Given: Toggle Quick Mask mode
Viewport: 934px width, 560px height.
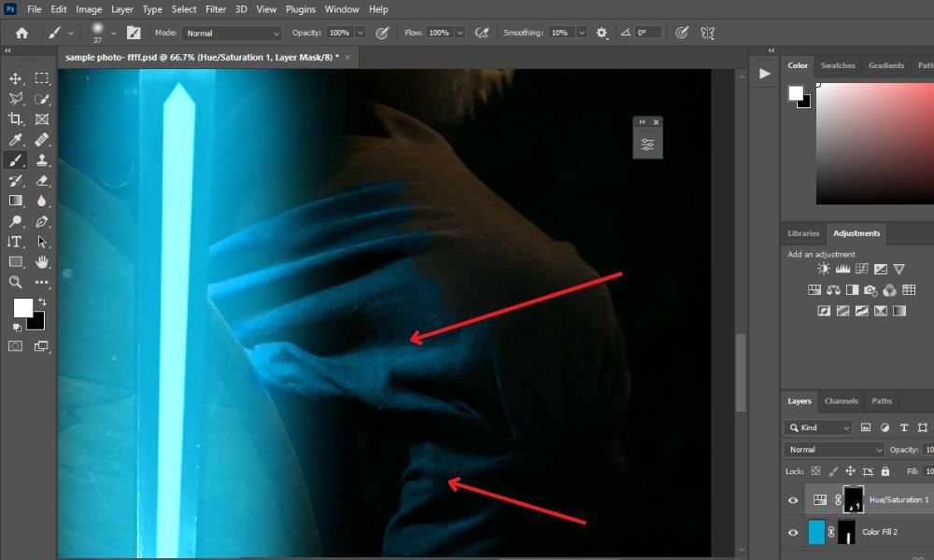Looking at the screenshot, I should pos(16,346).
